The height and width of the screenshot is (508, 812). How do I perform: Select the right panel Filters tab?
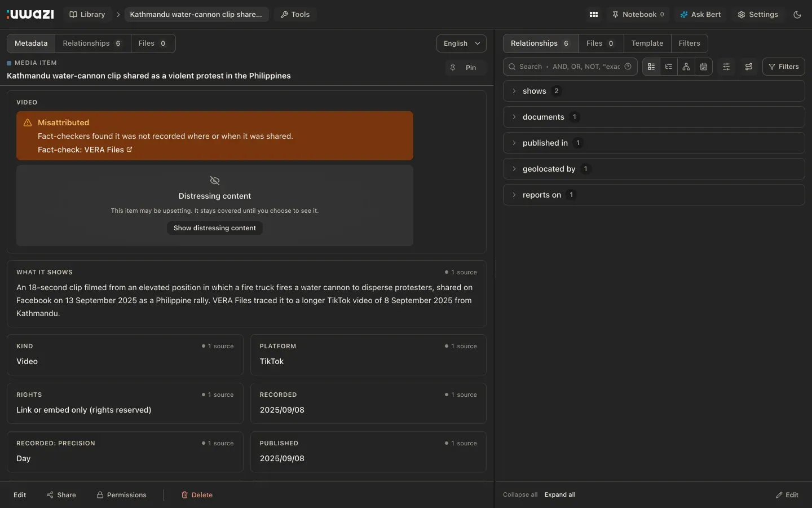click(689, 43)
